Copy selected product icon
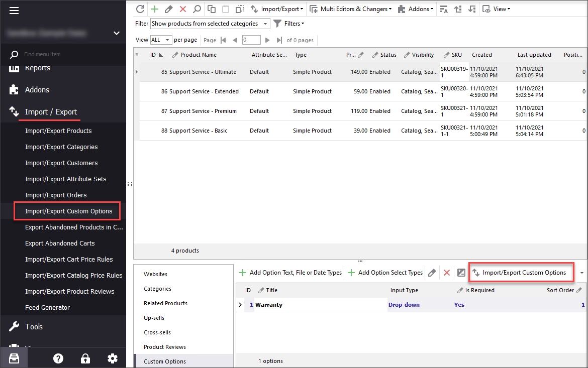The height and width of the screenshot is (368, 588). pyautogui.click(x=212, y=9)
